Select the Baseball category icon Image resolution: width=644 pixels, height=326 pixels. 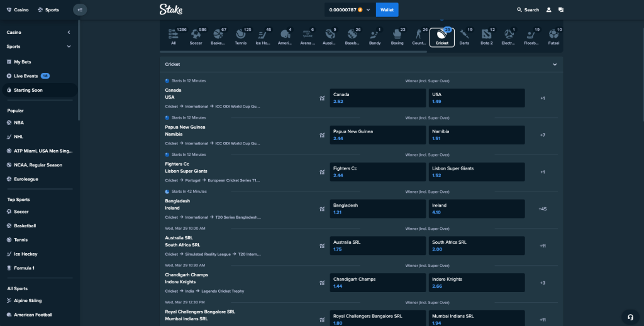coord(352,37)
